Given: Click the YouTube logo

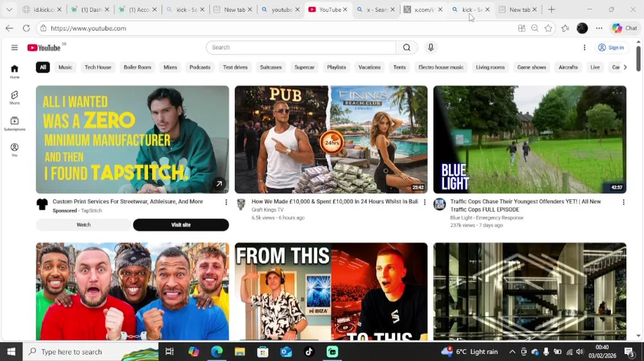Looking at the screenshot, I should coord(44,48).
